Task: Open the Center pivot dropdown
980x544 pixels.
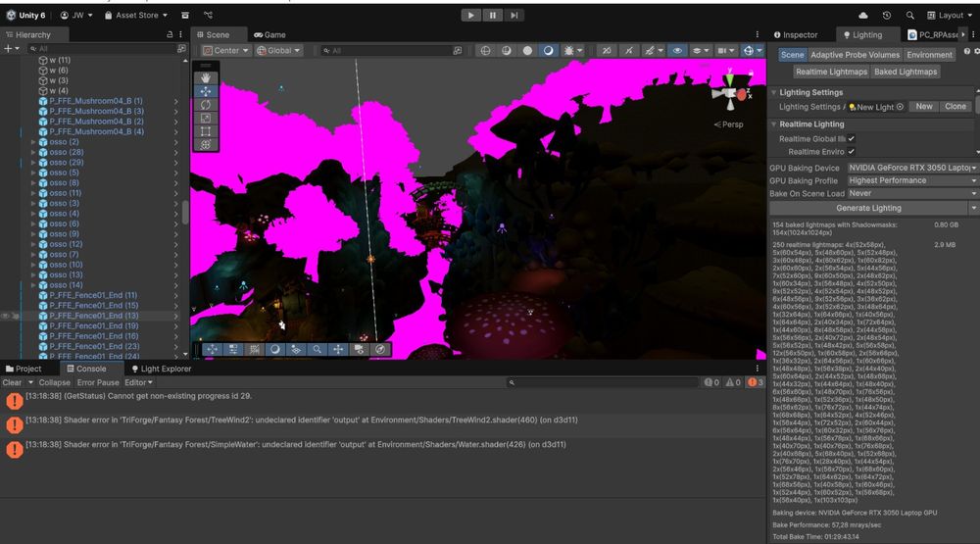Action: pyautogui.click(x=225, y=51)
